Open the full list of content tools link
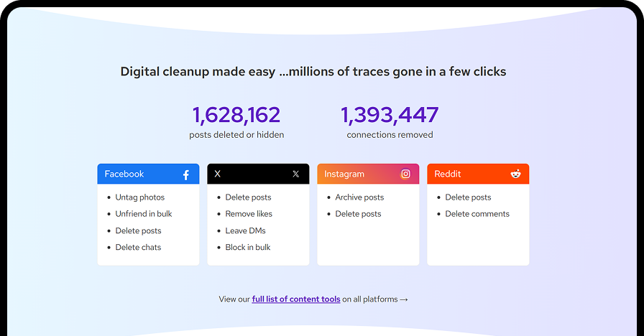The image size is (644, 336). [x=295, y=299]
